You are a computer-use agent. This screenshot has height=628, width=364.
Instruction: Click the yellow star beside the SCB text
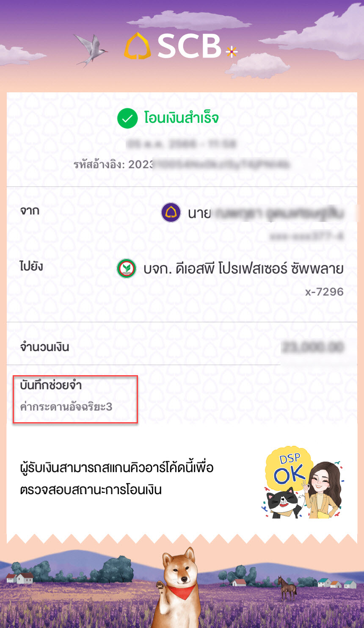(x=232, y=52)
